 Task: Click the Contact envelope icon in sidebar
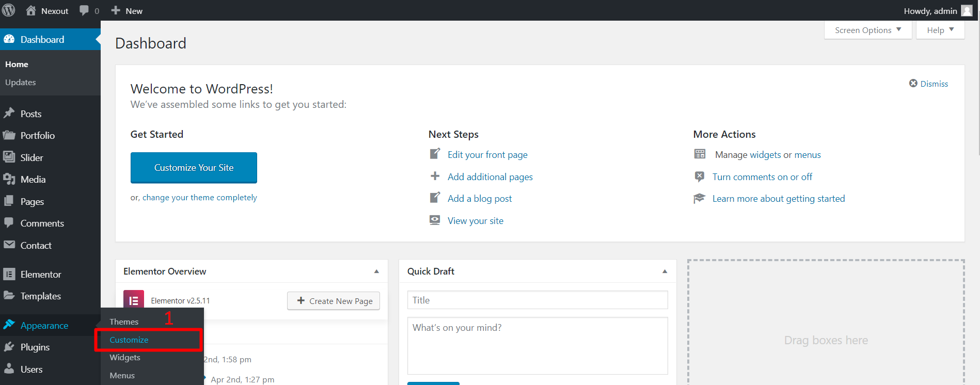9,245
